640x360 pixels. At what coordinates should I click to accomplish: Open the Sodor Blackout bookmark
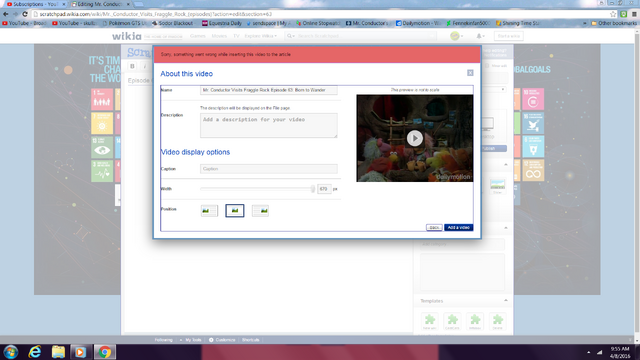coord(172,23)
